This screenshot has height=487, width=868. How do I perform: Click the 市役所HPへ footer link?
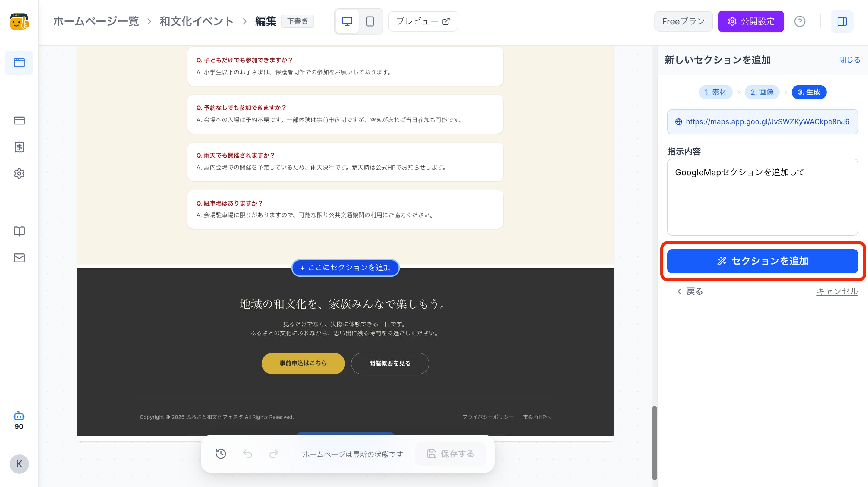536,417
